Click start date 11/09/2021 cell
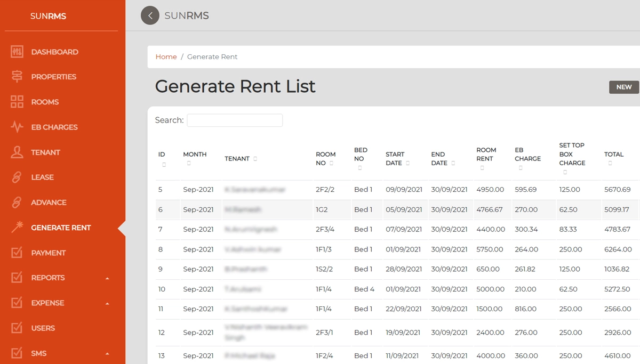The width and height of the screenshot is (640, 364). (403, 355)
